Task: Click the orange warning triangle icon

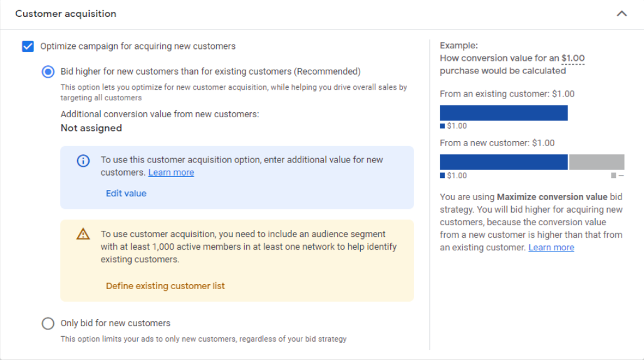Action: [x=83, y=235]
